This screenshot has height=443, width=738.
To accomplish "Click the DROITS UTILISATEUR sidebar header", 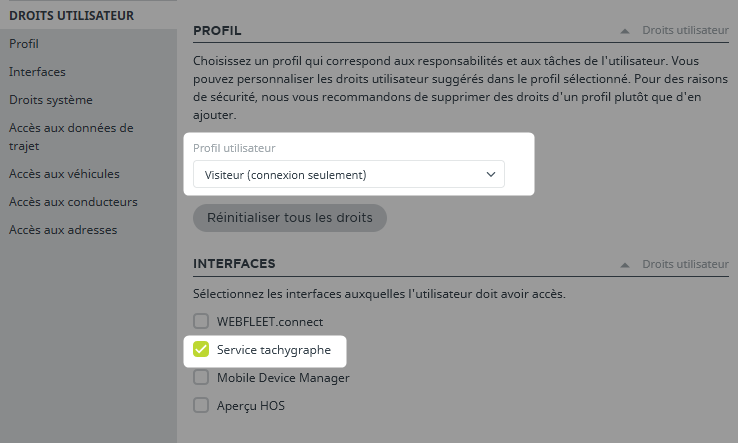I will [71, 15].
